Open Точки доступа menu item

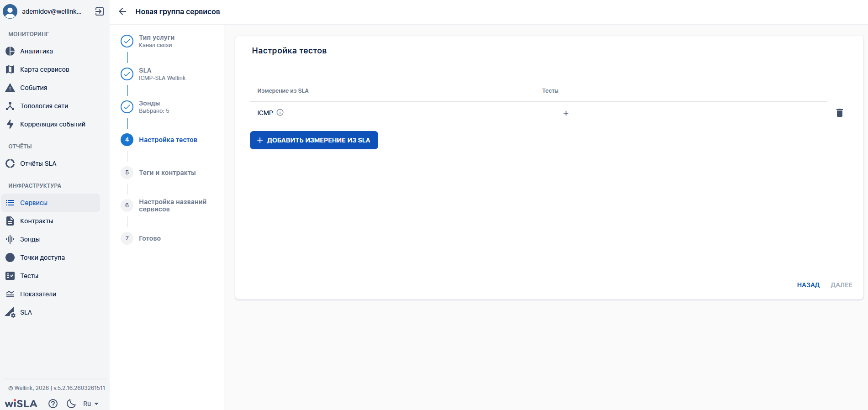50,258
